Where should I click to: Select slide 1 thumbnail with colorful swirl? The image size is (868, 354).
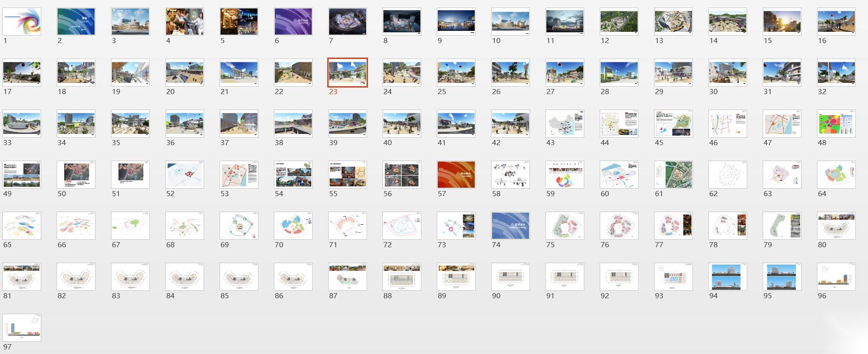(22, 22)
